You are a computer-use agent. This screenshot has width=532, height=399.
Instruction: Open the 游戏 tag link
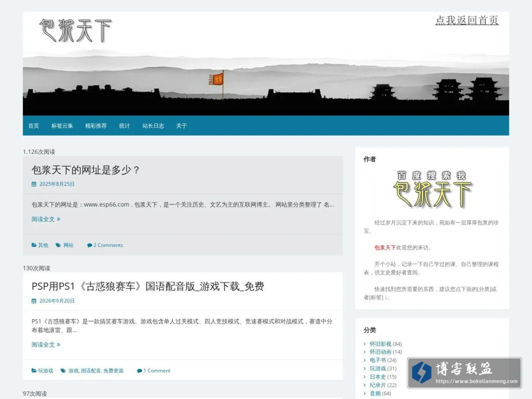click(x=73, y=371)
